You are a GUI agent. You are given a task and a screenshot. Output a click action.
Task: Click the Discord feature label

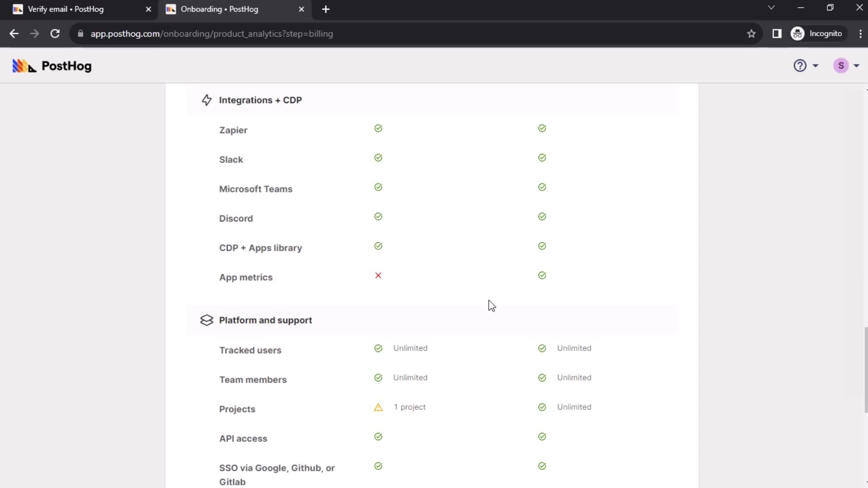point(236,218)
